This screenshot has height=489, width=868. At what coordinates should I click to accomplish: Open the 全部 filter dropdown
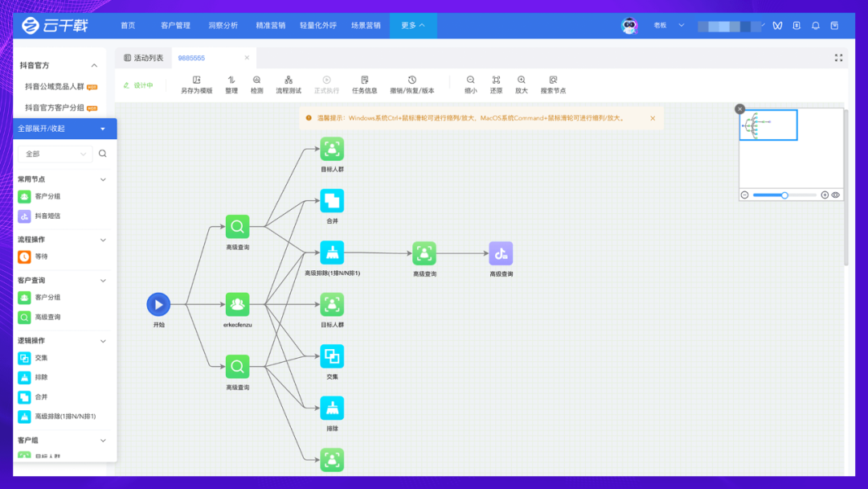pyautogui.click(x=55, y=154)
